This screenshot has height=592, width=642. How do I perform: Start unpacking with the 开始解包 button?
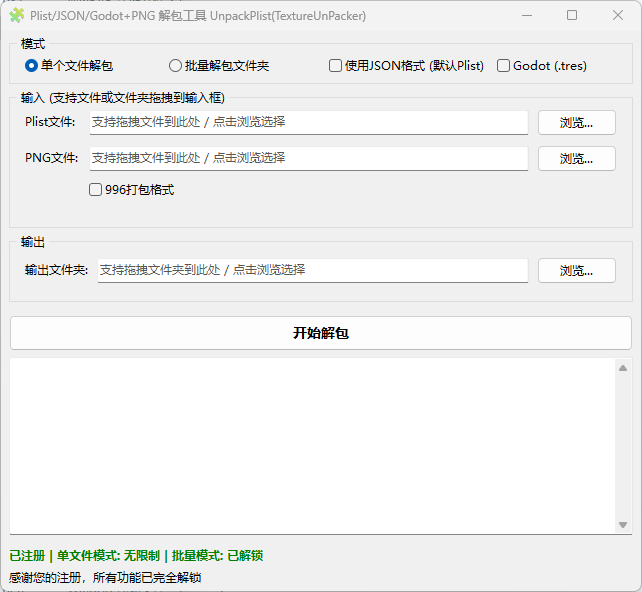click(321, 333)
